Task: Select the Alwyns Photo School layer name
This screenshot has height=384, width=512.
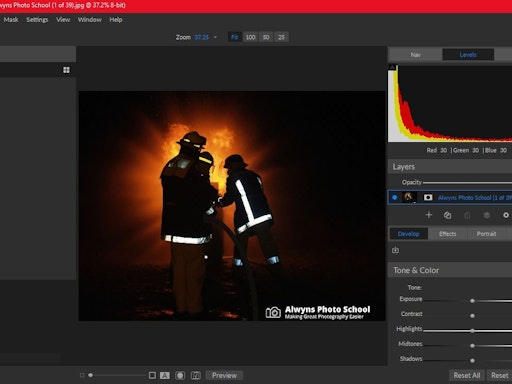Action: pyautogui.click(x=475, y=198)
